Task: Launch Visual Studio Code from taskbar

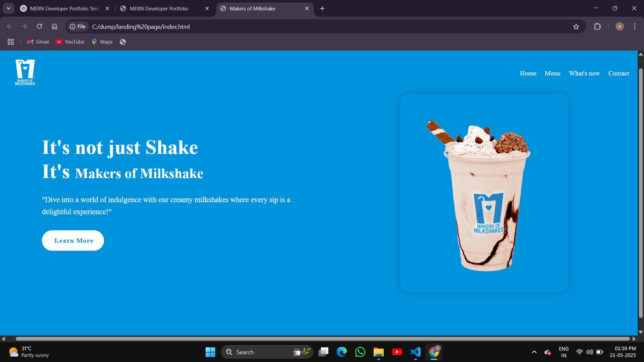Action: 415,352
